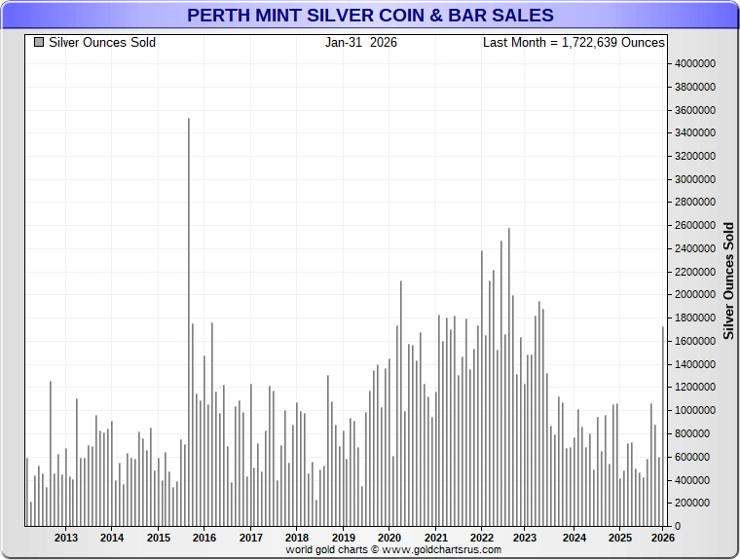Click the tallest bar spiking above 3,400,000
The width and height of the screenshot is (740, 560).
188,321
